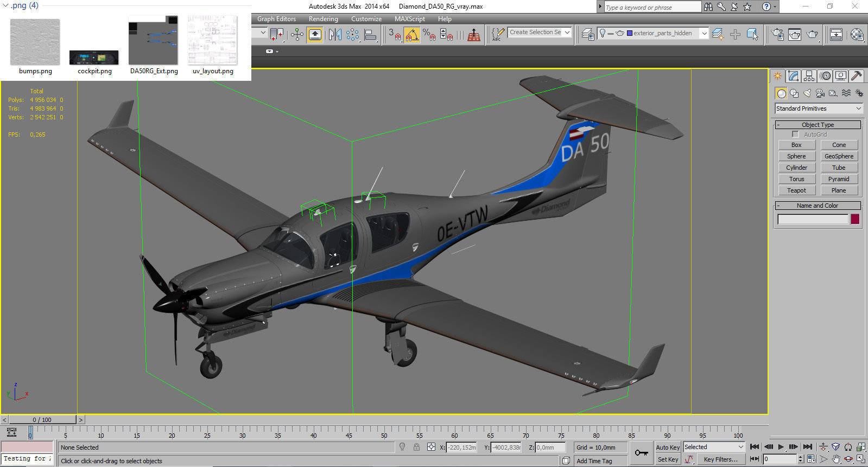Viewport: 868px width, 467px height.
Task: Open Render Setup dialog
Action: click(x=777, y=34)
